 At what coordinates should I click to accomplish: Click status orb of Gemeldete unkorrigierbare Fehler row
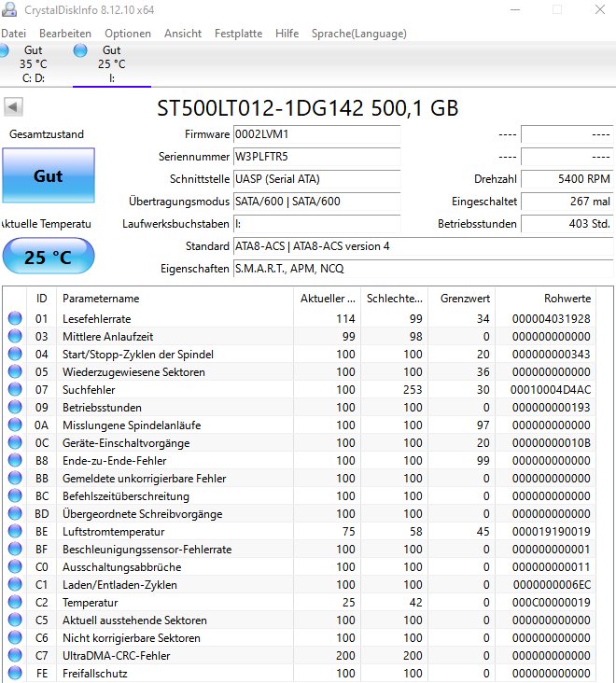[x=15, y=479]
